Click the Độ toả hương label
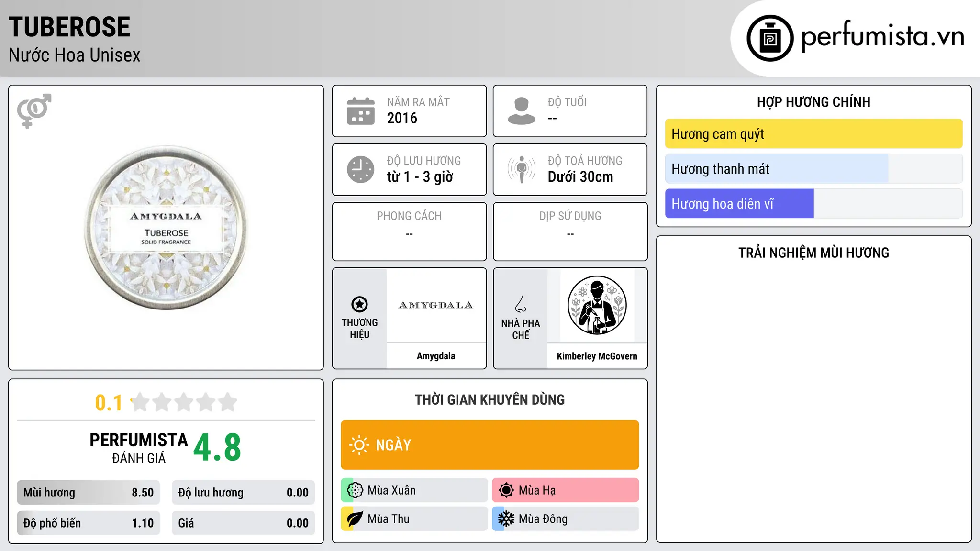 coord(585,161)
